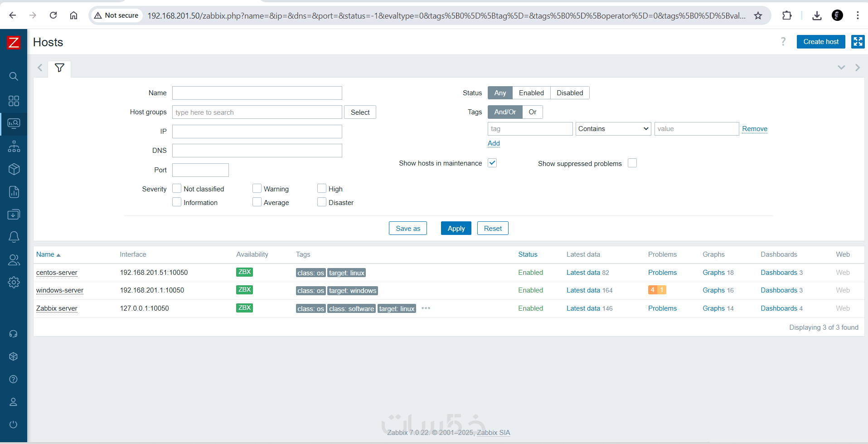Open the Integrations box icon in sidebar
Image resolution: width=868 pixels, height=444 pixels.
click(x=14, y=356)
